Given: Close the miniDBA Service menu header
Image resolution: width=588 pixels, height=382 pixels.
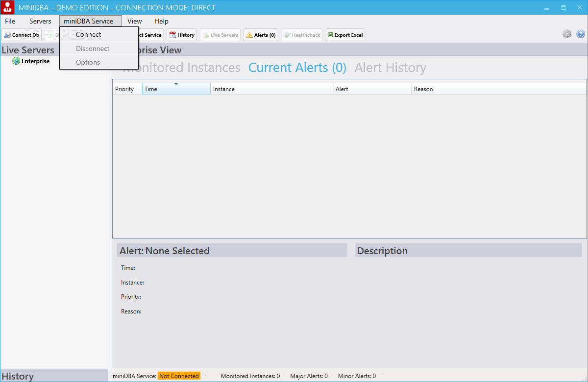Looking at the screenshot, I should 91,21.
